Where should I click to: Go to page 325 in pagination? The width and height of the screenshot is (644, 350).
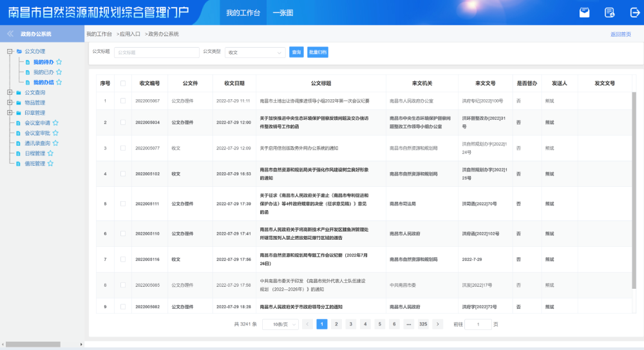pos(423,324)
